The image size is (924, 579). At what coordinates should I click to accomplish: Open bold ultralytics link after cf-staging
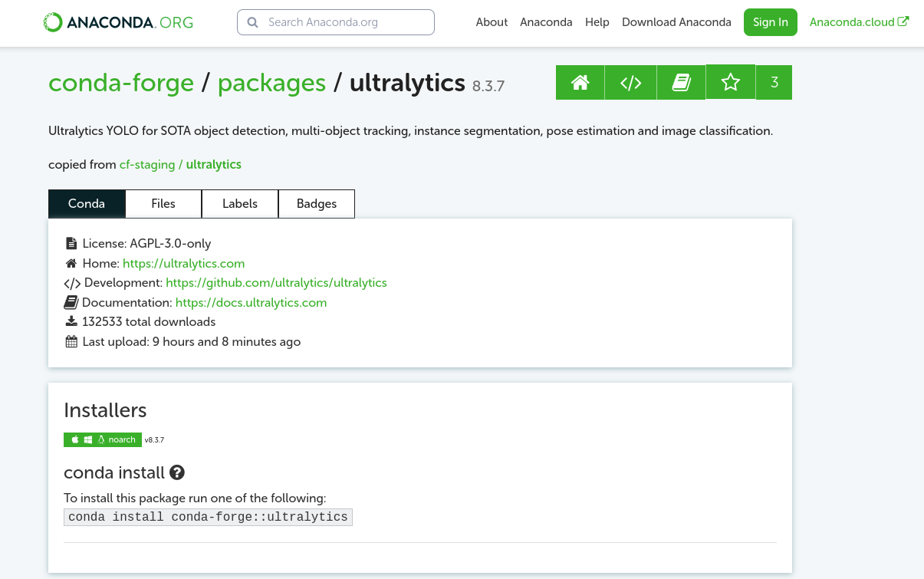214,164
